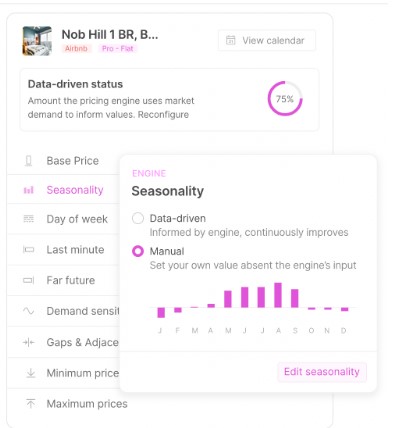
Task: Click the 75% data-driven progress ring
Action: [x=285, y=99]
